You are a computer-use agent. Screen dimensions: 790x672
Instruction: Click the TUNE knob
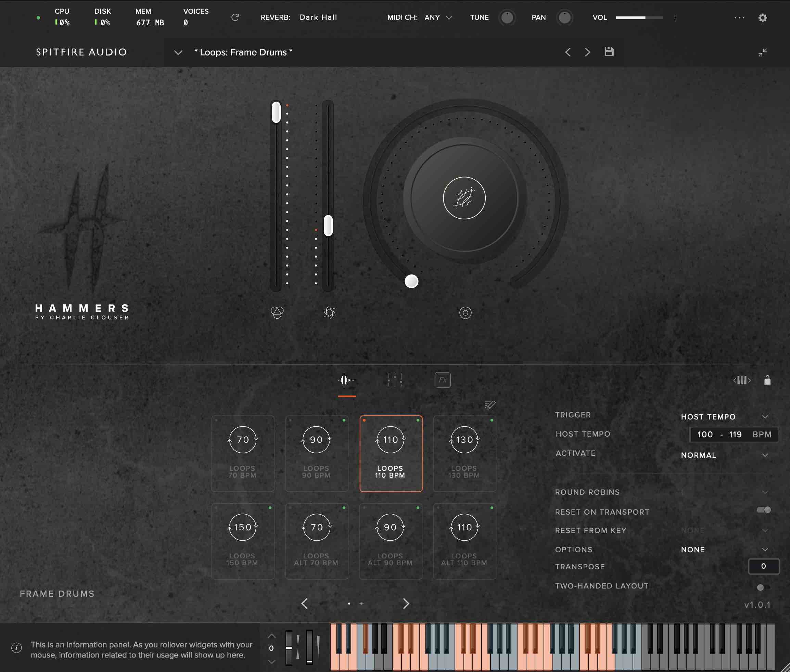507,17
